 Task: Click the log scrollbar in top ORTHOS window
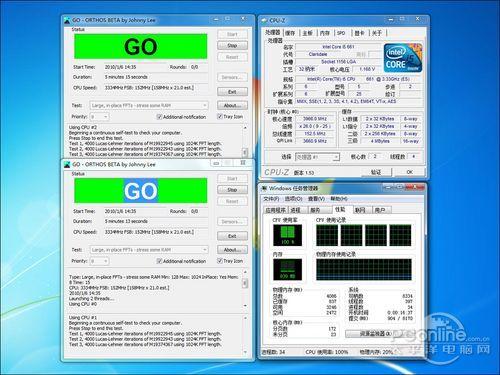(x=245, y=140)
